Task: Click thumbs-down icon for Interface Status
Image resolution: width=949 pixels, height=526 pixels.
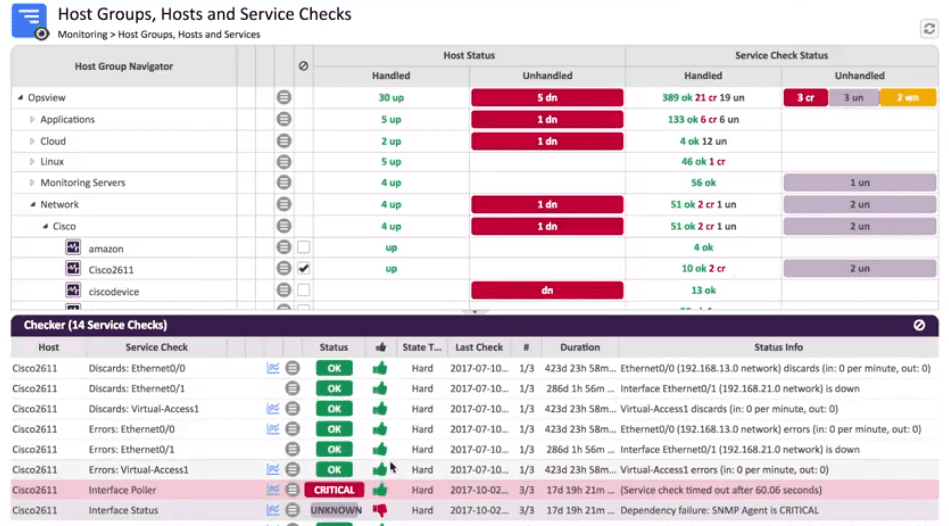Action: [380, 511]
